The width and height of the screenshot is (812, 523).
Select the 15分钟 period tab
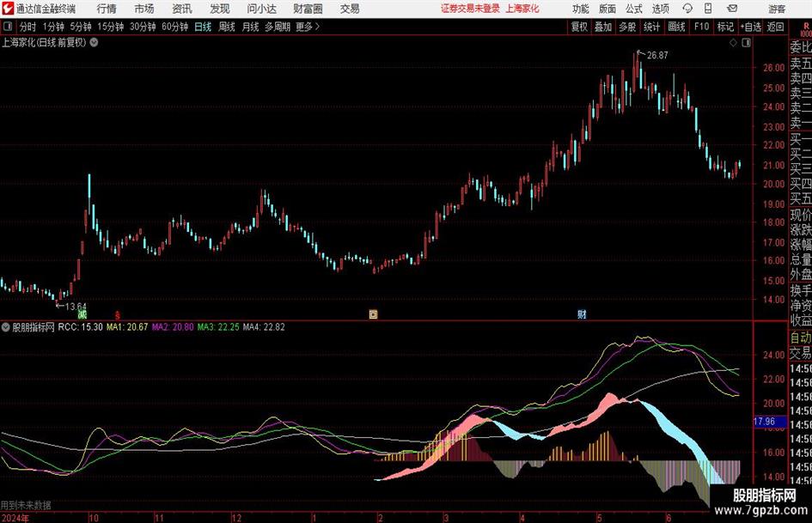111,27
